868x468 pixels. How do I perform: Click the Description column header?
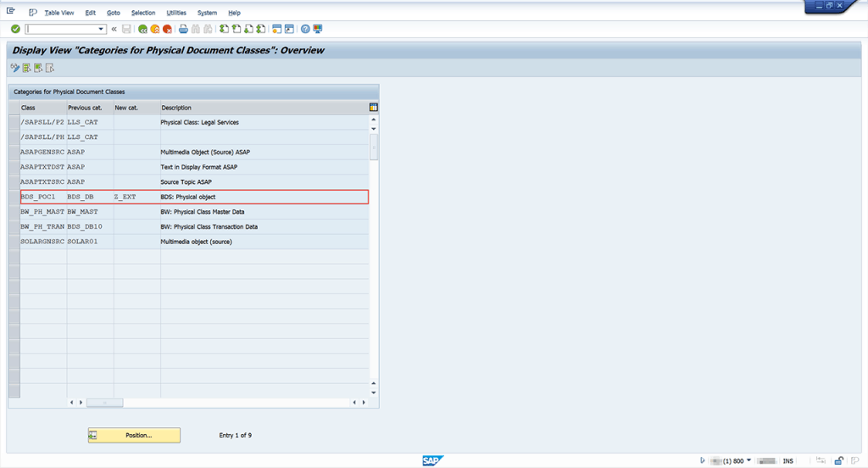[x=264, y=108]
